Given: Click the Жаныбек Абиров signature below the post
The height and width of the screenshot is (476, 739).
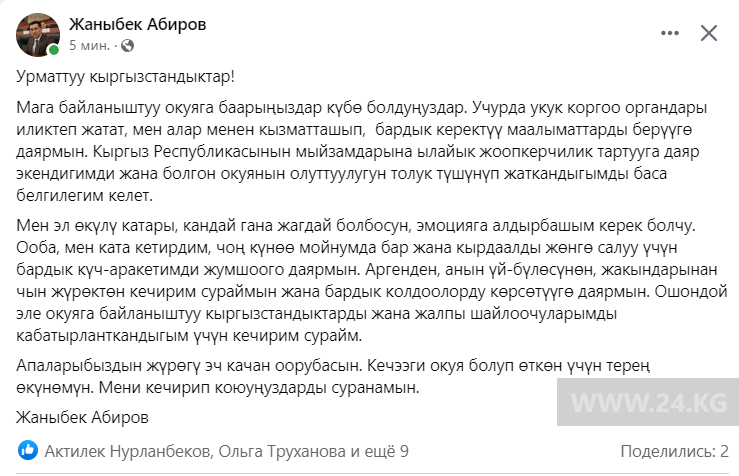Looking at the screenshot, I should coord(81,413).
